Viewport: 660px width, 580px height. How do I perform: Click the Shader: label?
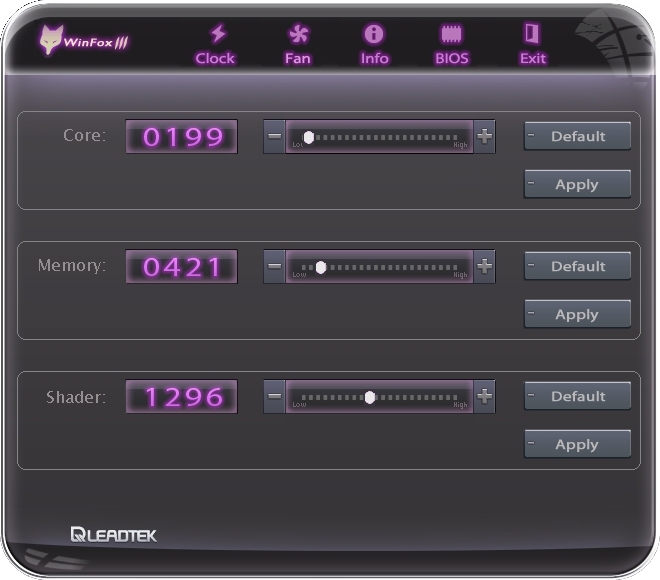(76, 397)
